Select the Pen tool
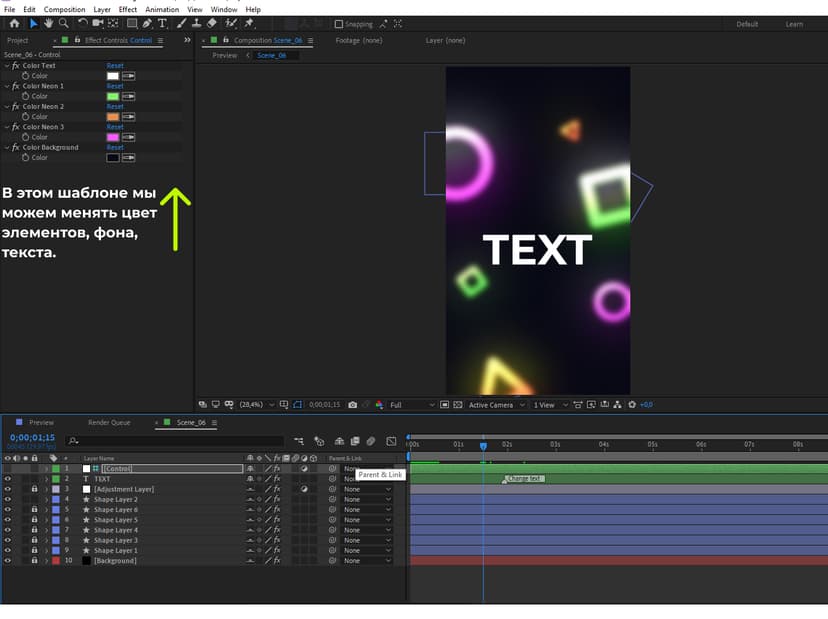 (147, 23)
